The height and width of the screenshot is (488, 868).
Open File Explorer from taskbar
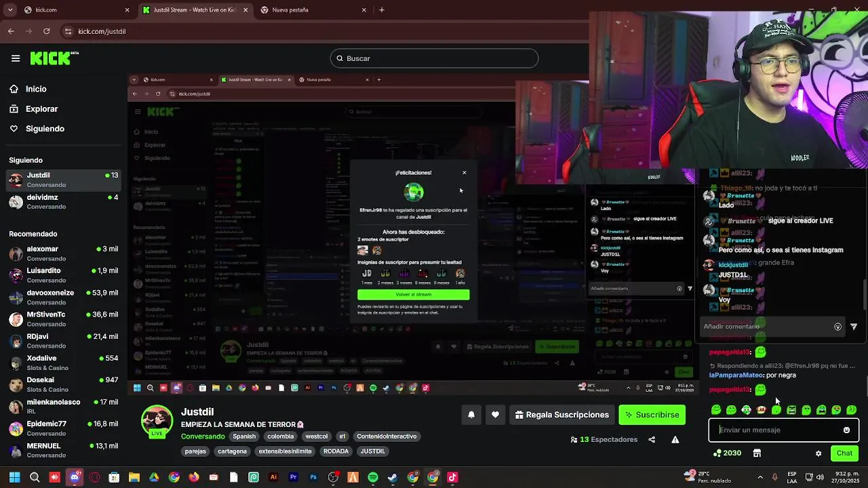[134, 477]
